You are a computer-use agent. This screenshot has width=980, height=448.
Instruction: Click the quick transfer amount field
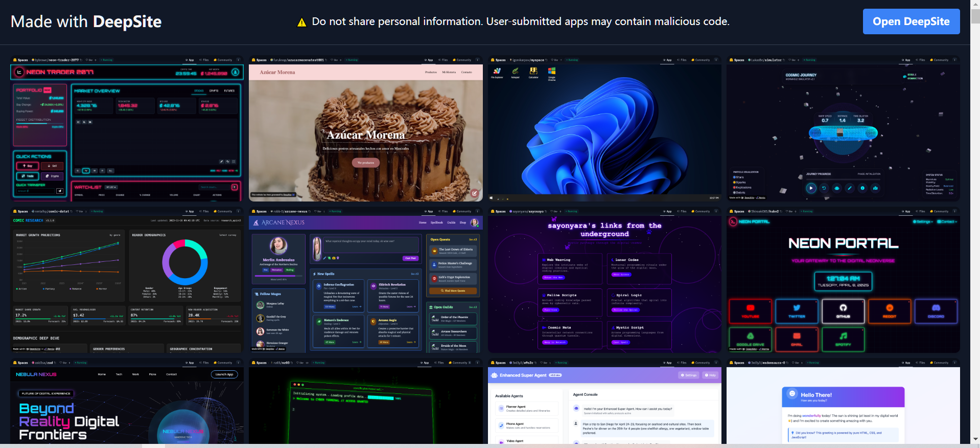click(35, 191)
